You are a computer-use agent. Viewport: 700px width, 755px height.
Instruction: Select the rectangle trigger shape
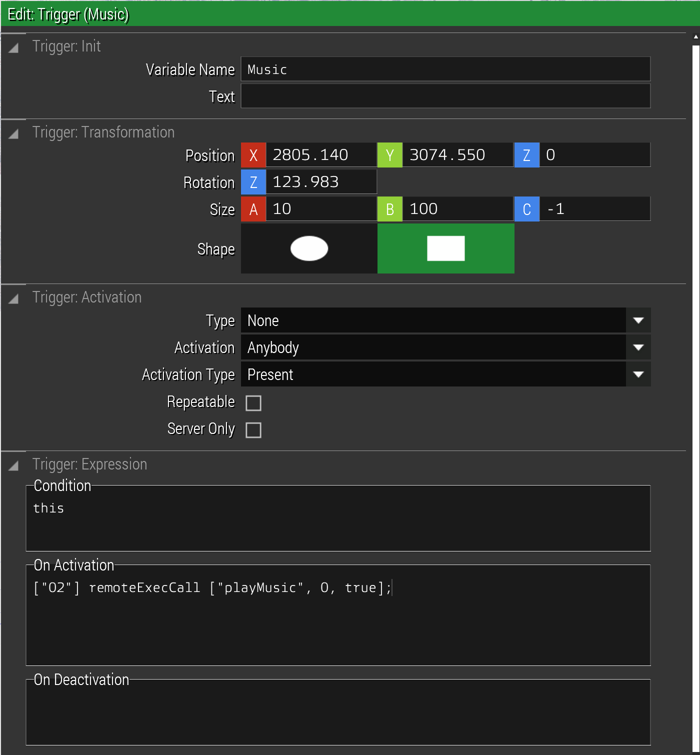coord(446,248)
